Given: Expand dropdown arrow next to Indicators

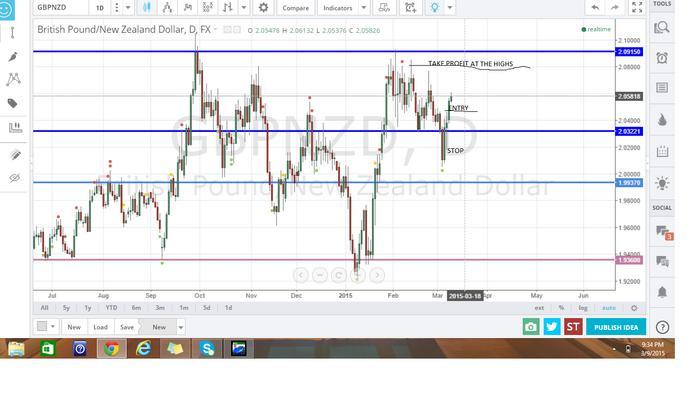Looking at the screenshot, I should point(364,8).
